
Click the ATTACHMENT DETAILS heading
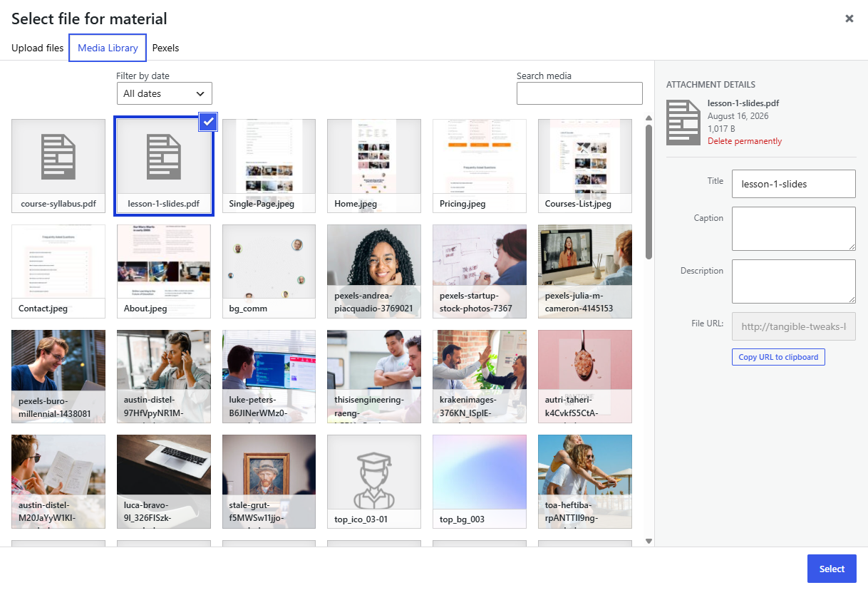711,85
